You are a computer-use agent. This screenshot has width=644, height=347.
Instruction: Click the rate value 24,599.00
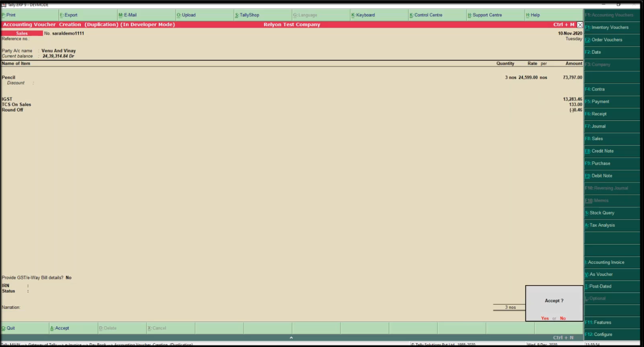[x=528, y=77]
